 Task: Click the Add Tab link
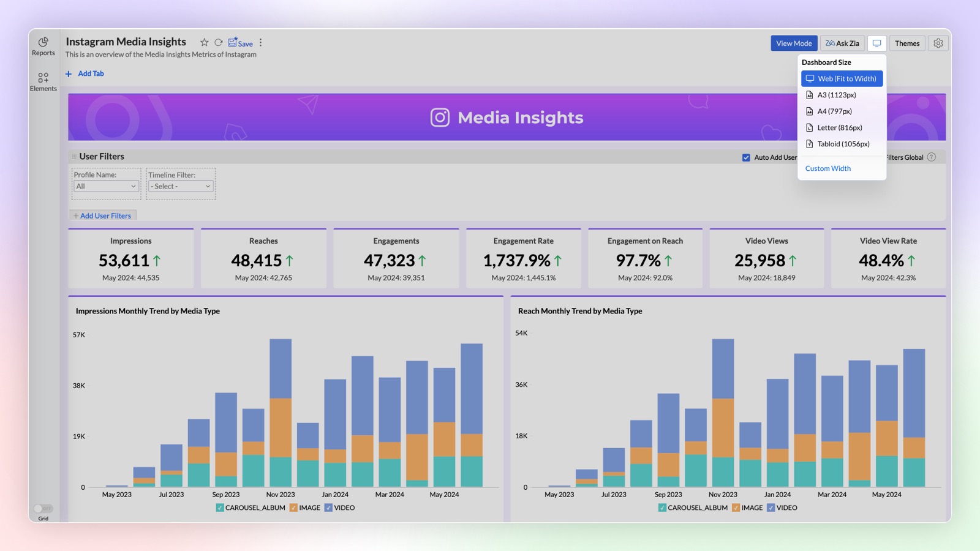click(91, 73)
